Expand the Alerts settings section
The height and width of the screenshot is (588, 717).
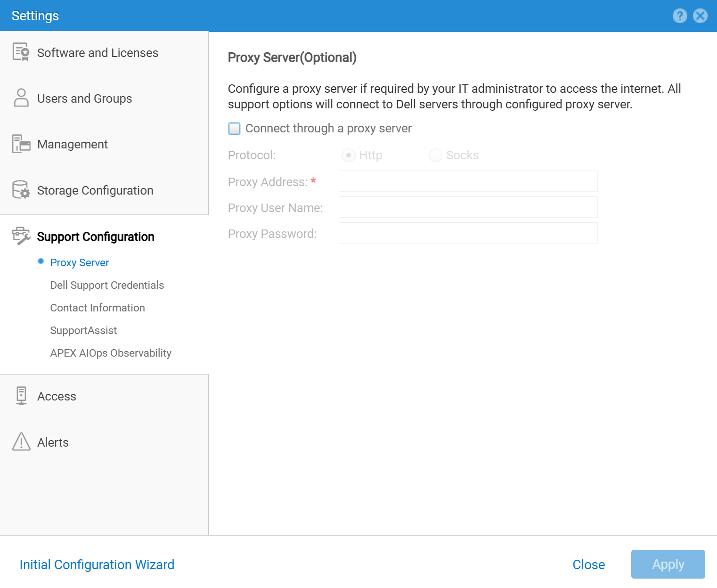53,442
